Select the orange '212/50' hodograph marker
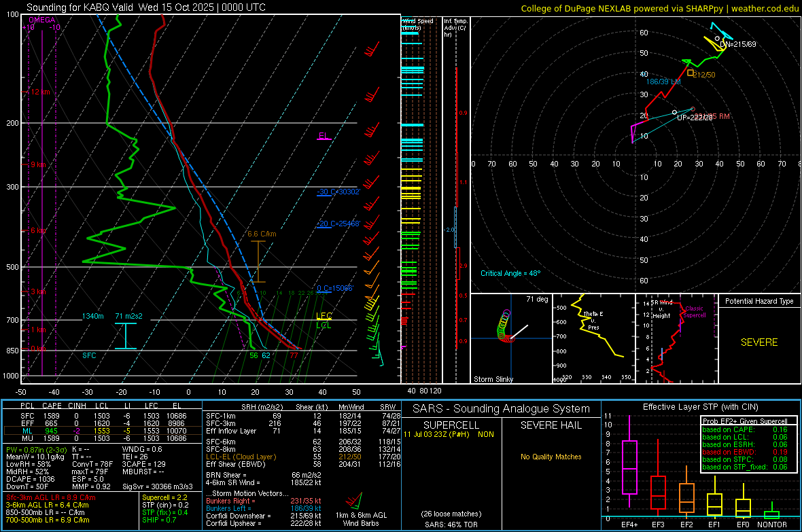Screen dimensions: 802x532 click(x=704, y=75)
